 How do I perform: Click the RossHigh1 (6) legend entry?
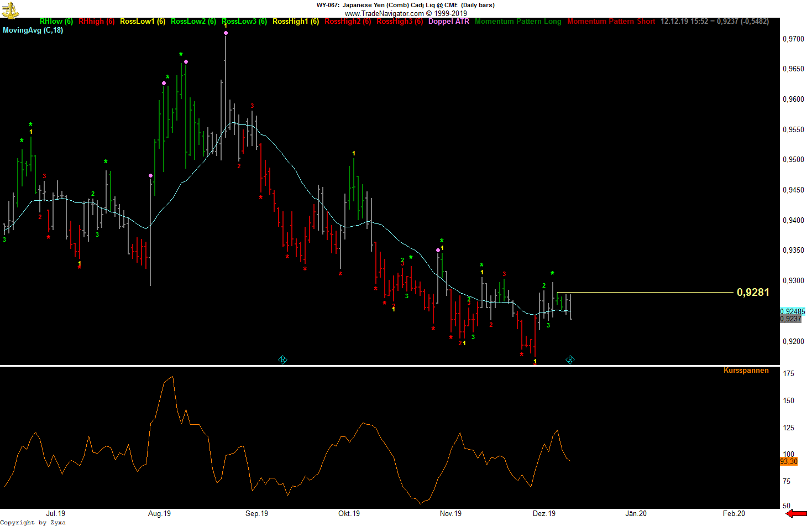coord(296,22)
